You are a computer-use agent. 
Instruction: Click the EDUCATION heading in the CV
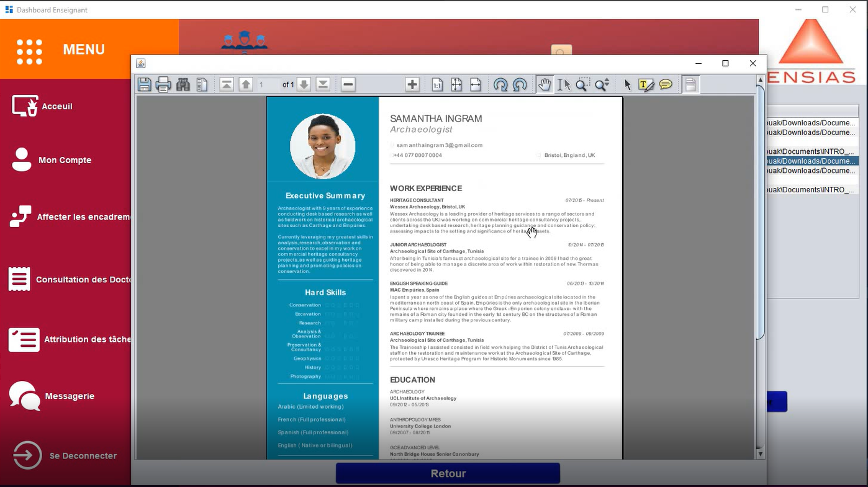pos(412,380)
